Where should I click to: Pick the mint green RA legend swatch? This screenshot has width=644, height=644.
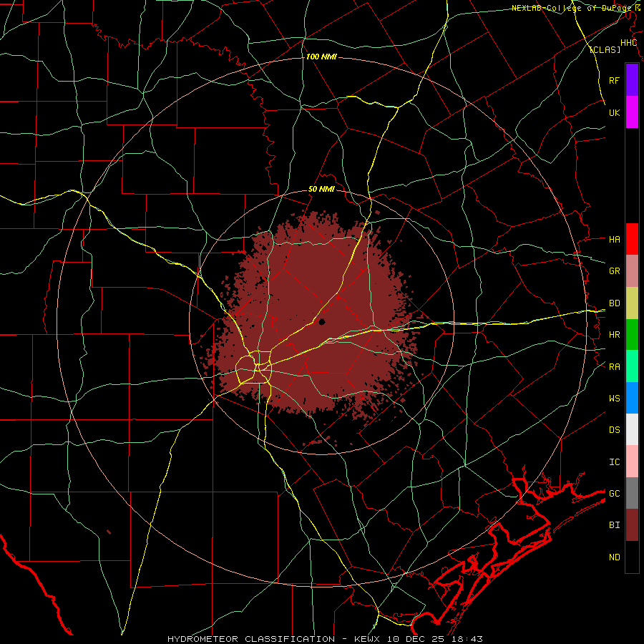pos(632,366)
